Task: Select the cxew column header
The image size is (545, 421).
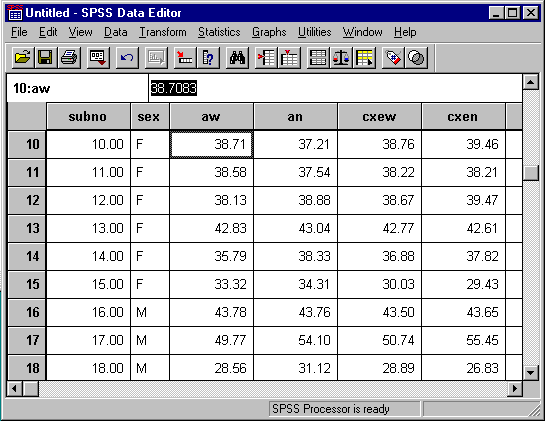Action: [x=379, y=116]
